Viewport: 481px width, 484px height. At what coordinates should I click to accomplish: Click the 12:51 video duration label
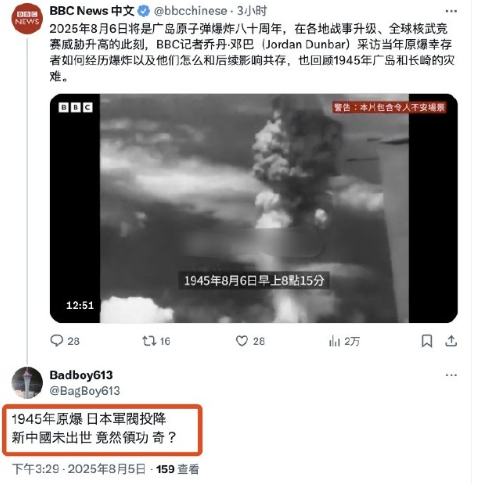coord(80,305)
